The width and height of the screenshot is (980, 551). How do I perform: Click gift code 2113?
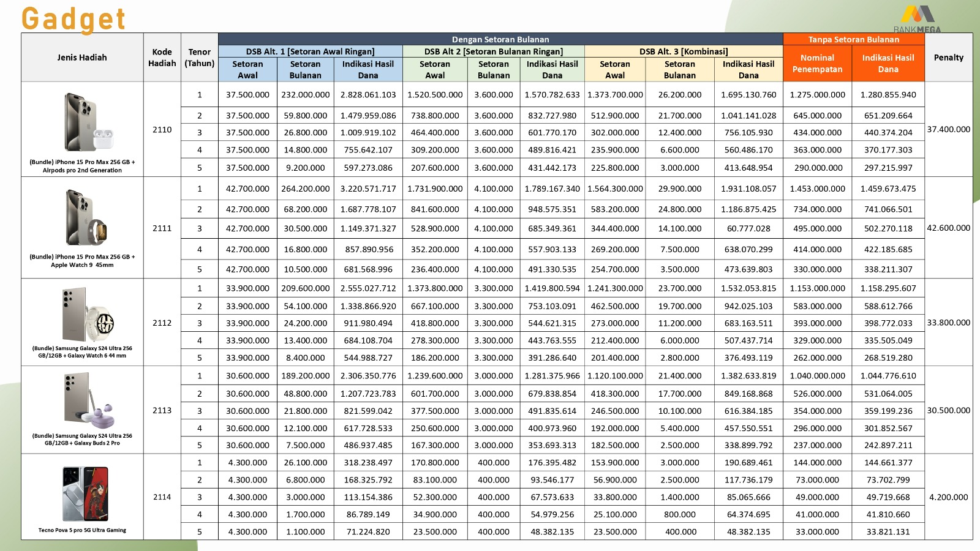[162, 411]
